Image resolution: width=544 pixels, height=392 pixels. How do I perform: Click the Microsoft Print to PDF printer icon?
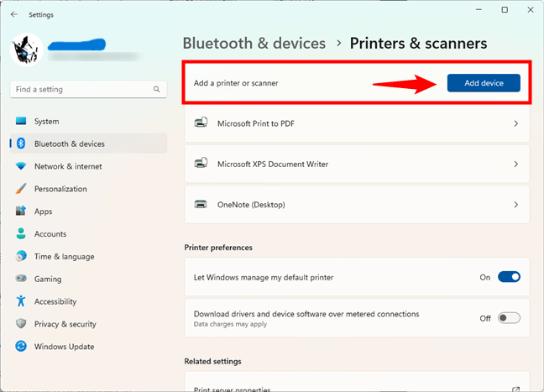tap(201, 123)
